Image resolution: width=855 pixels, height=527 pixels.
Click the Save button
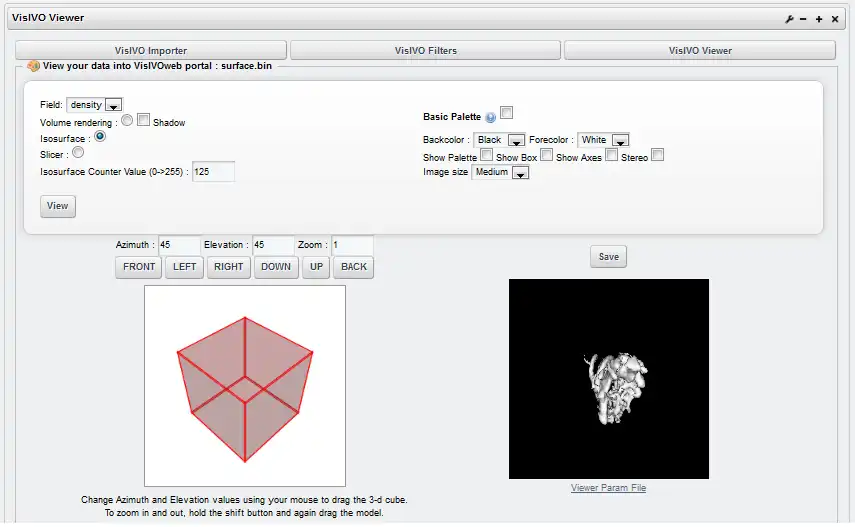coord(609,257)
